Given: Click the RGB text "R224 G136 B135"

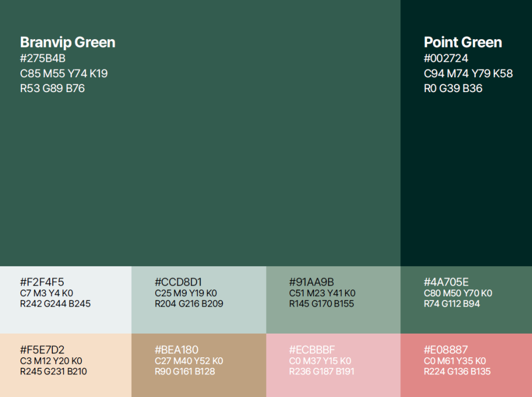Looking at the screenshot, I should [457, 372].
